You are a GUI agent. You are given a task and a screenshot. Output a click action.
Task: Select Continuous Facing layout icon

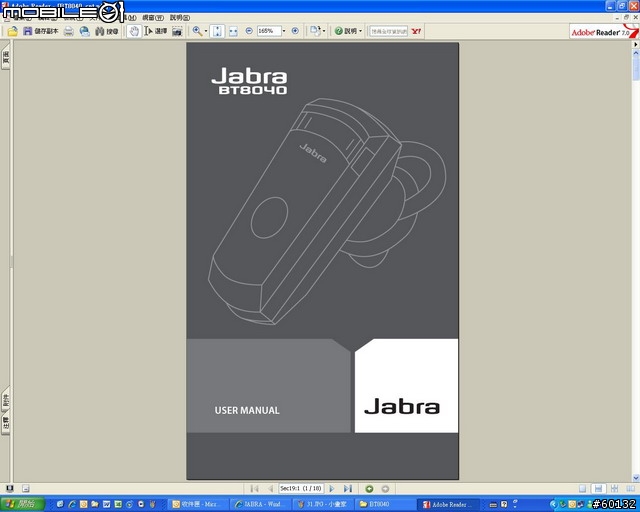click(x=615, y=489)
